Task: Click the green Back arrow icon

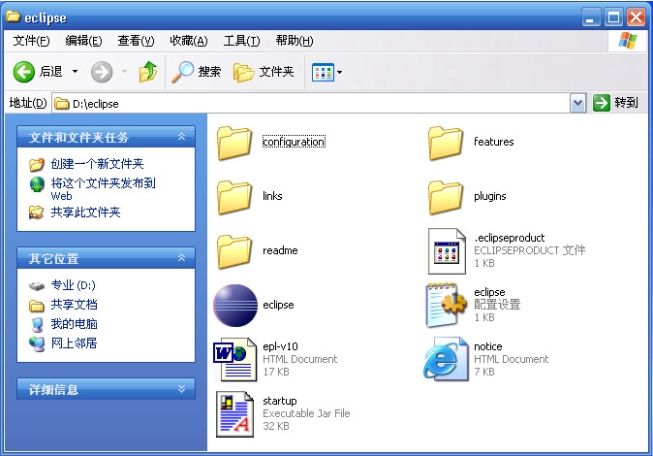Action: click(x=24, y=72)
